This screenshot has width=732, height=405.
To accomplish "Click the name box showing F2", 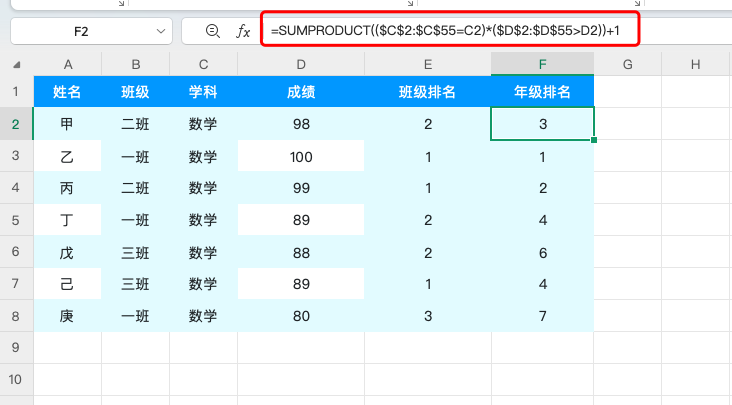I will pos(85,32).
